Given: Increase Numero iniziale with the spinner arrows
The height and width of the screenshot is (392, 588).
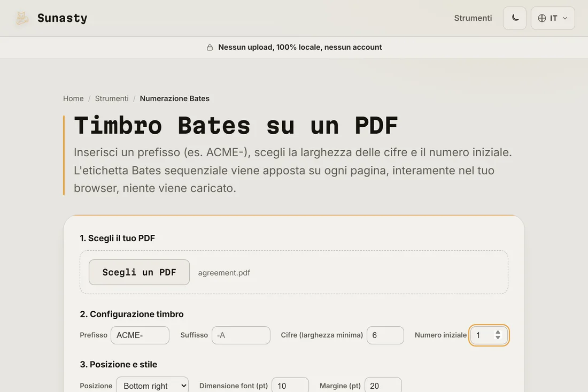Looking at the screenshot, I should (x=498, y=332).
